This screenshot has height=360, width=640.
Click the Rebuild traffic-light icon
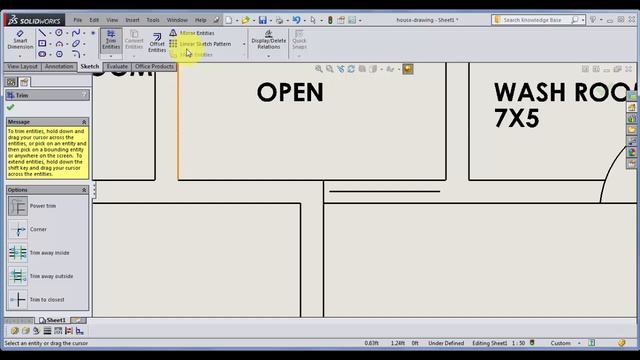(x=330, y=20)
